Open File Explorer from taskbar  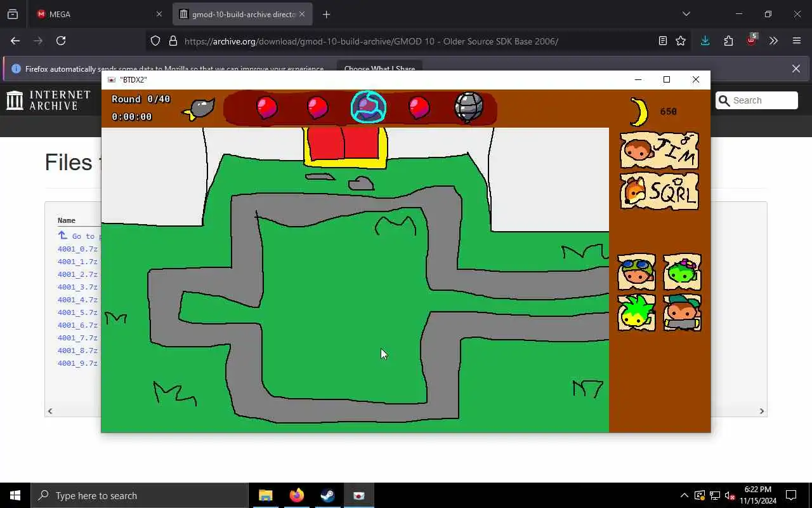click(266, 495)
